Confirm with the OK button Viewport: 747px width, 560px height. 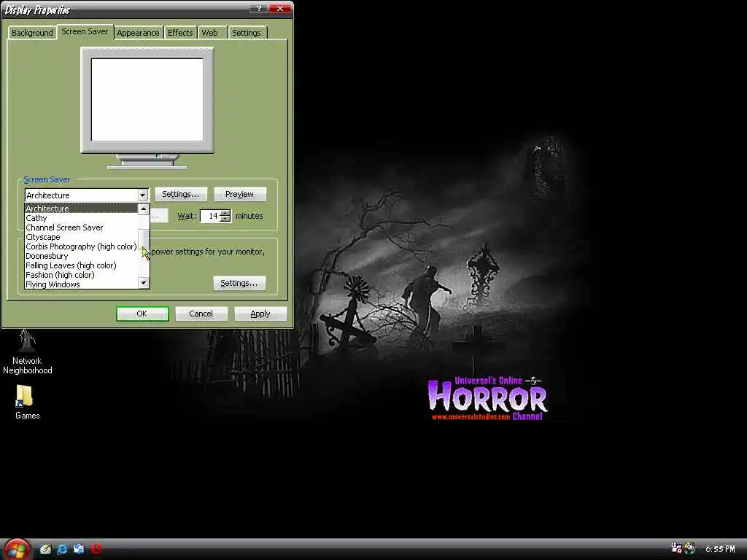tap(142, 314)
